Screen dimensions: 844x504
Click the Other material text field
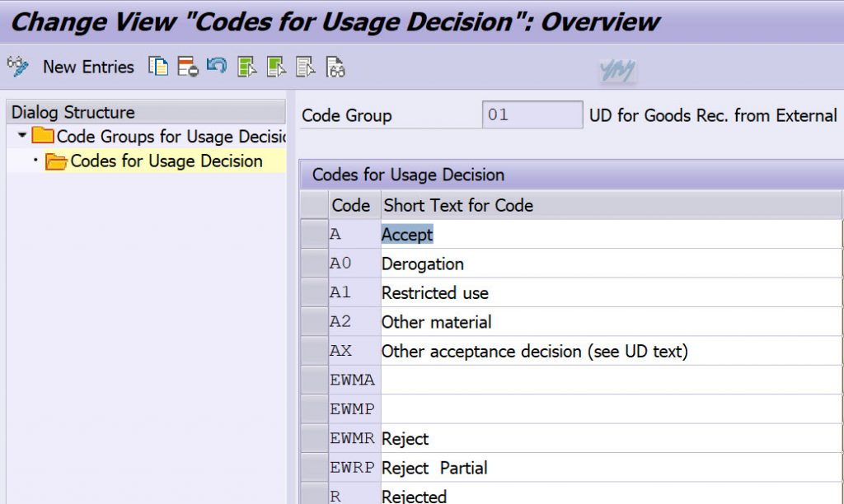pos(612,322)
